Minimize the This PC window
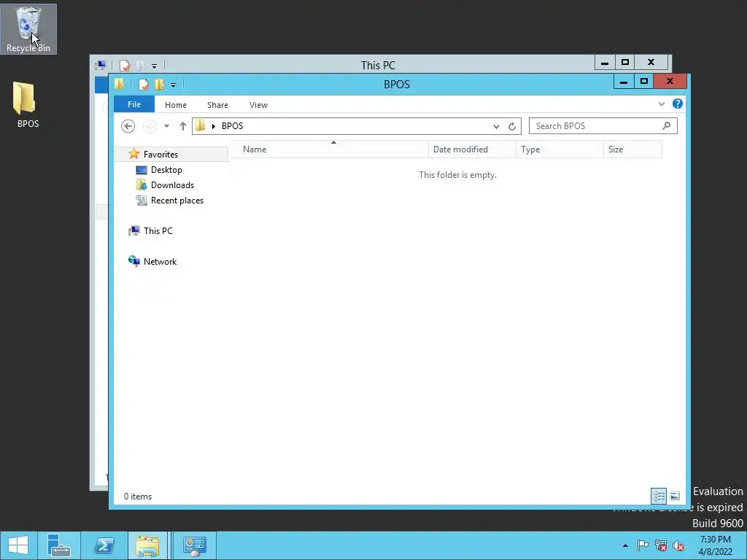This screenshot has width=747, height=560. [x=605, y=63]
